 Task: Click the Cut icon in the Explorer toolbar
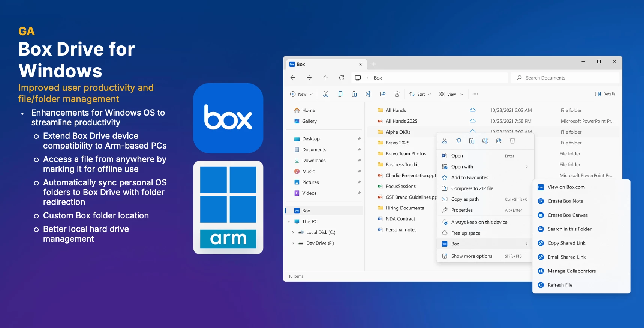(x=326, y=94)
